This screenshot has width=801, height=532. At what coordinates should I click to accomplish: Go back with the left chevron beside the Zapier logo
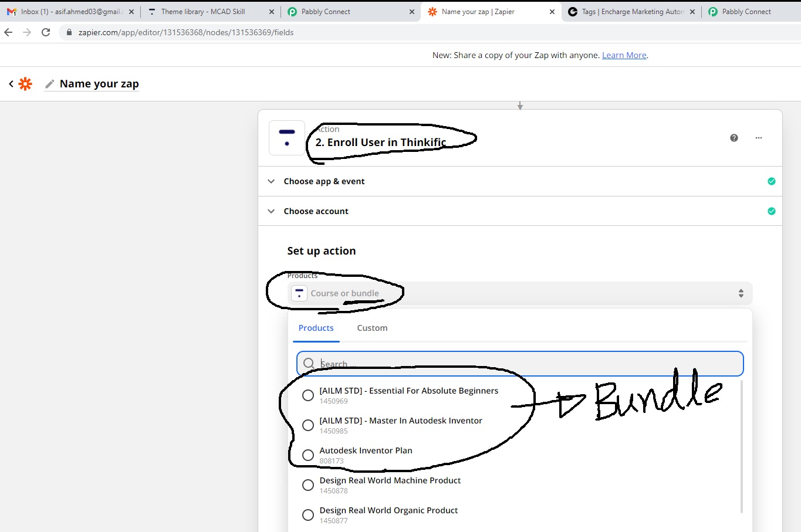[11, 84]
